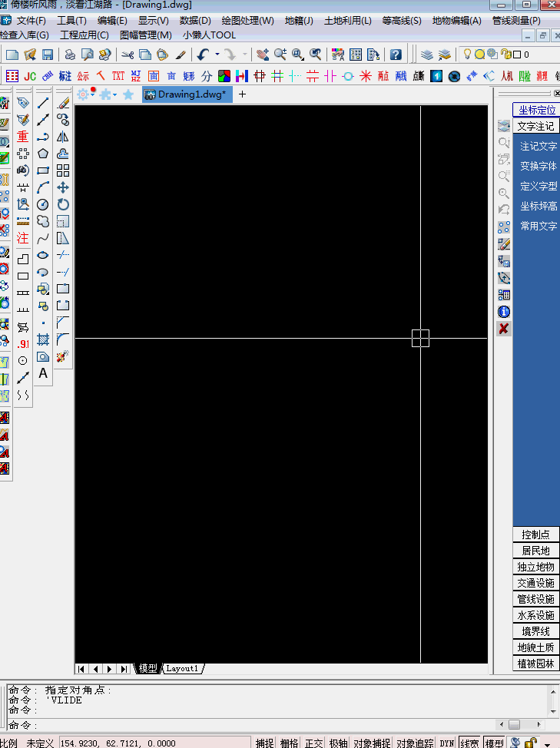Click the 文字注记 panel button
Image resolution: width=560 pixels, height=748 pixels.
click(535, 127)
